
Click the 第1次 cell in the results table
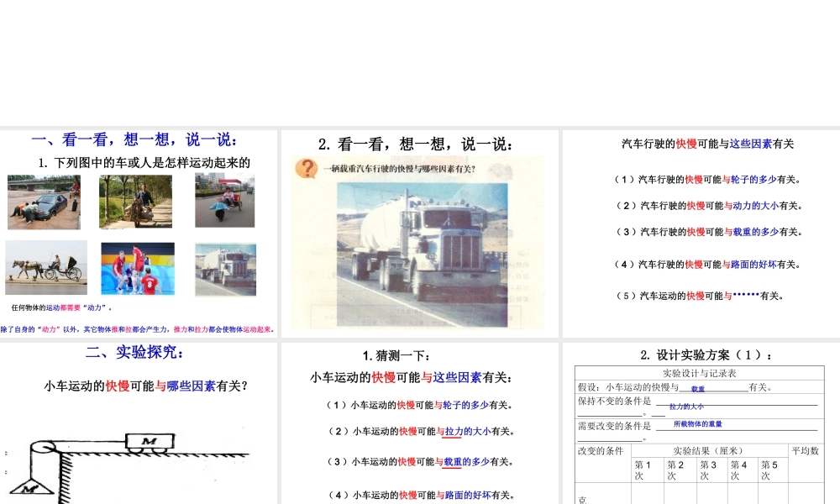point(643,468)
